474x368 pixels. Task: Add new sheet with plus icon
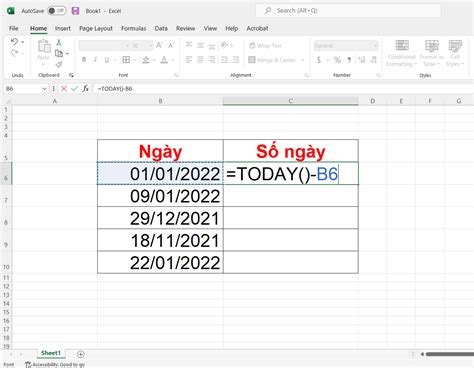click(81, 354)
